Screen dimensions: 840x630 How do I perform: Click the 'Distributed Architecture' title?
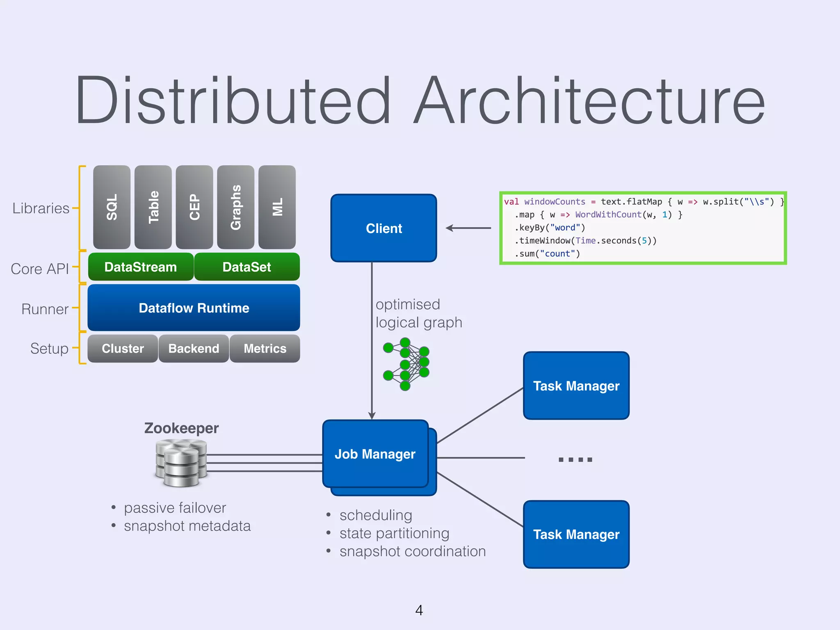[x=420, y=100]
